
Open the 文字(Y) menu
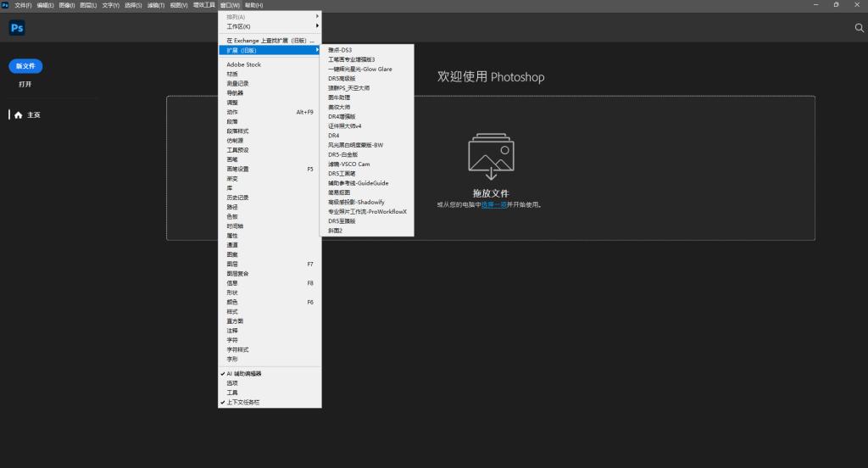coord(111,5)
